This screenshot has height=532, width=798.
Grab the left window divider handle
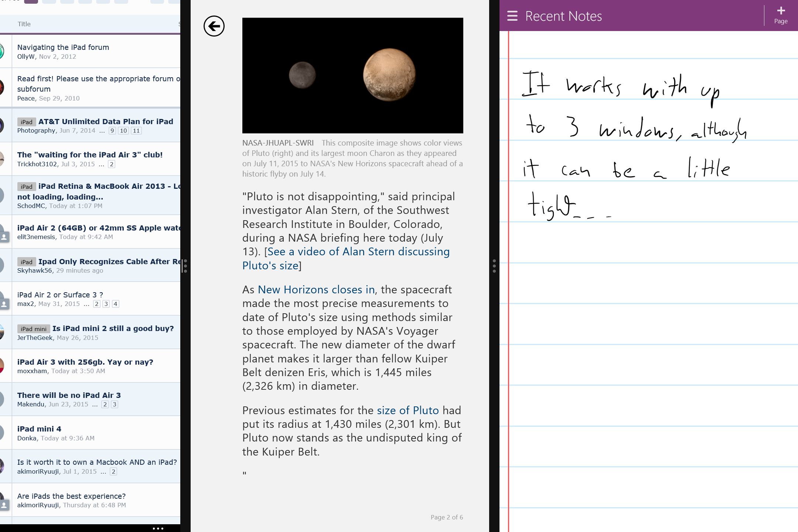[185, 266]
